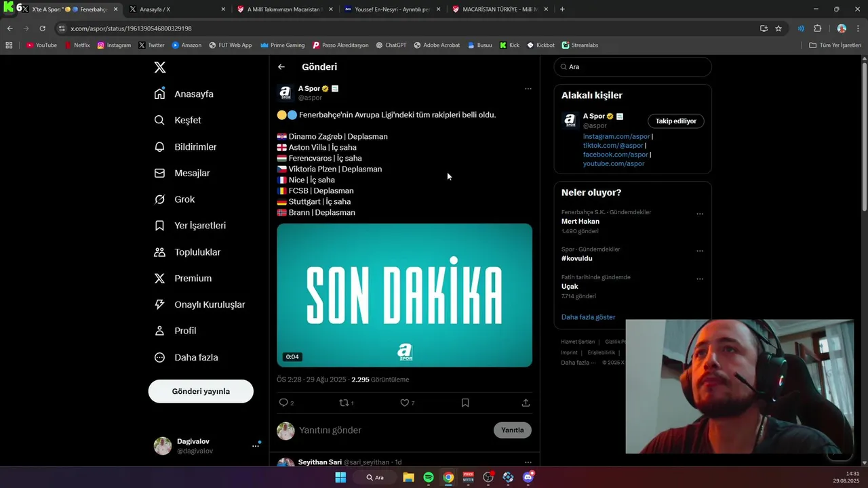Click the browser address bar URL

coord(131,28)
